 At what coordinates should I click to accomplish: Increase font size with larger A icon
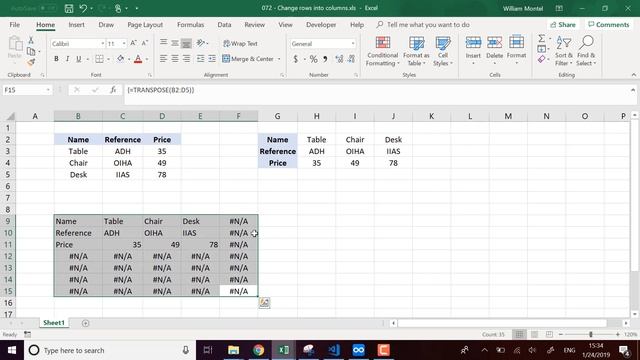pyautogui.click(x=133, y=43)
